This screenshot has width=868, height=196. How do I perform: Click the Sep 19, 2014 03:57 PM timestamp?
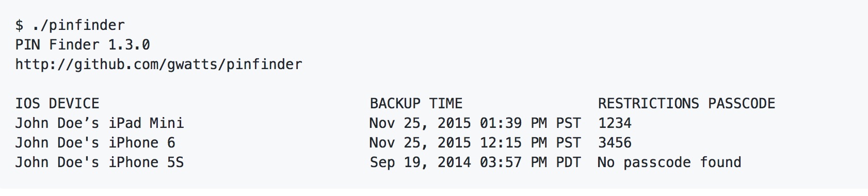click(458, 162)
